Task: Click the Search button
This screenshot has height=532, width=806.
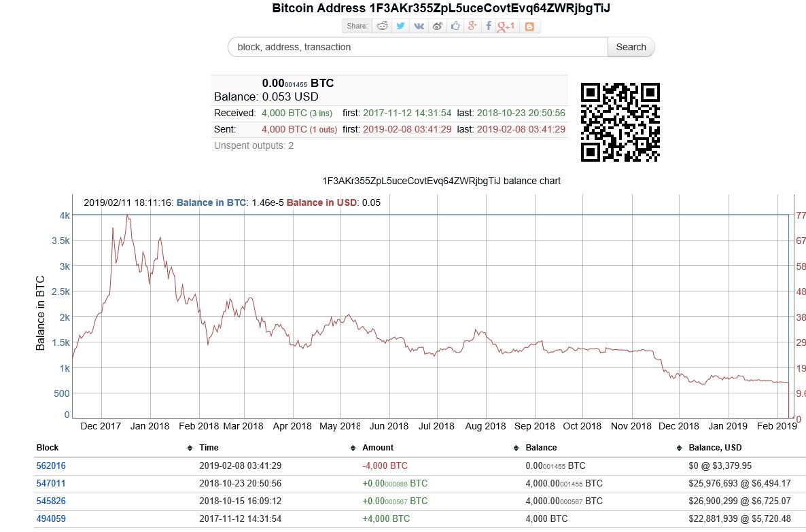Action: click(x=631, y=47)
